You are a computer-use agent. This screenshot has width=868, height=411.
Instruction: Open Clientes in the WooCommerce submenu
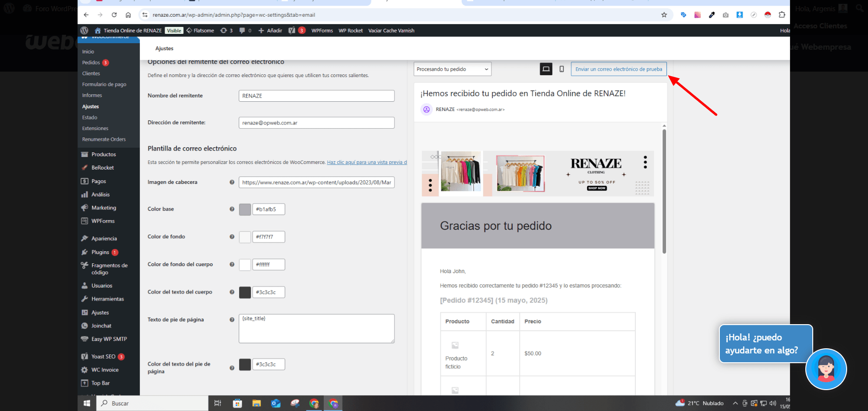(91, 73)
